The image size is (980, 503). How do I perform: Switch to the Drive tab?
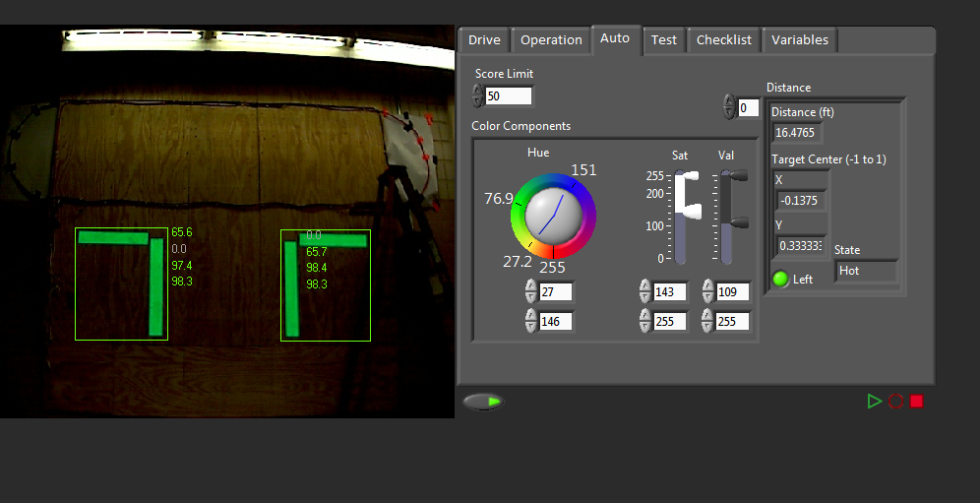tap(484, 40)
